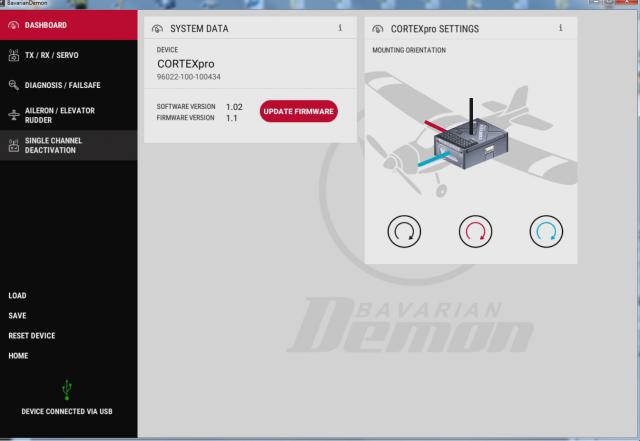
Task: Click the TX / RX / Servo icon
Action: point(13,55)
